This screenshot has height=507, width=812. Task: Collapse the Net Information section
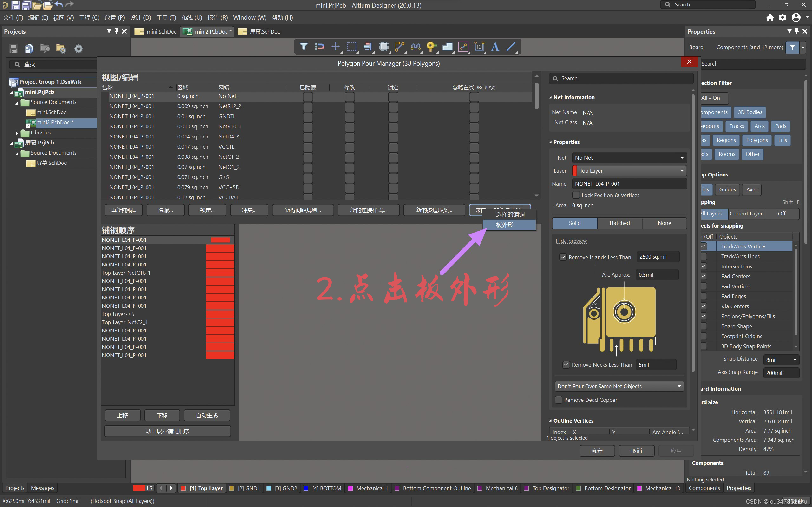click(x=550, y=97)
